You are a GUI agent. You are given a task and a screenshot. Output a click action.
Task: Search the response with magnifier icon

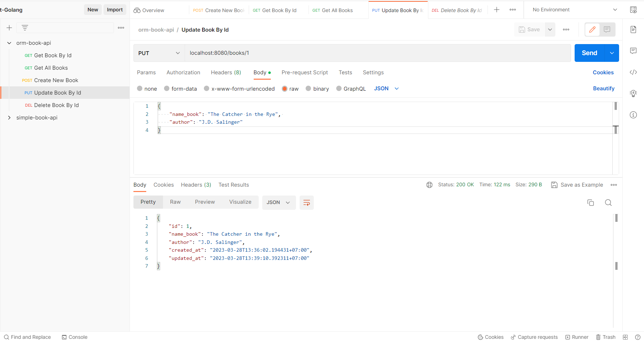(x=608, y=203)
